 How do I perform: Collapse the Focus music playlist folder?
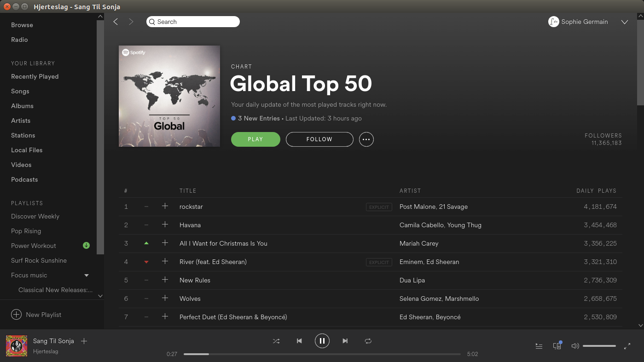point(86,275)
